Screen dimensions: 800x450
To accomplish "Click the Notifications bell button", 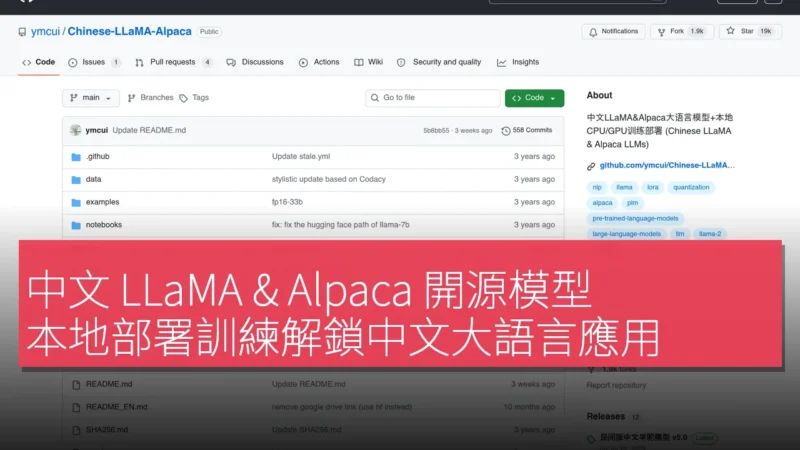I will pyautogui.click(x=613, y=32).
